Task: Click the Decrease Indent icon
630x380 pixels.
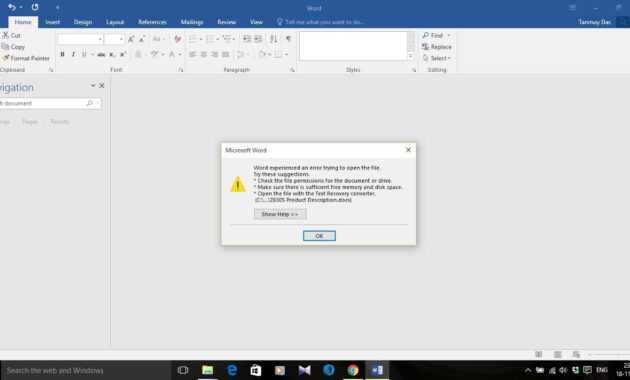Action: point(247,39)
